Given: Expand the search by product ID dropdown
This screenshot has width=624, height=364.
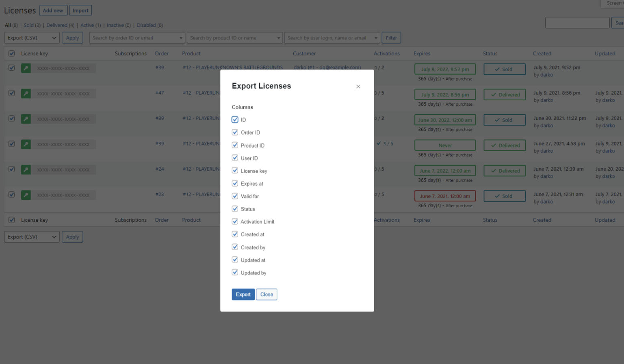Looking at the screenshot, I should coord(234,38).
